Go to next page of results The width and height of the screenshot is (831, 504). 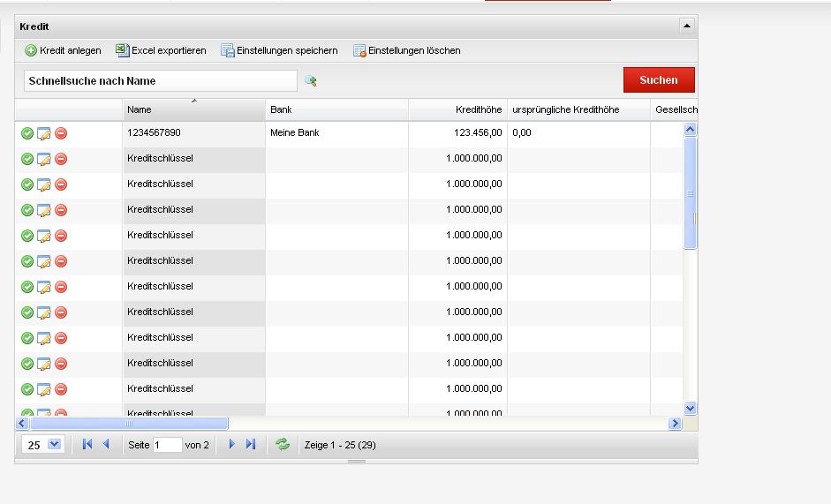coord(232,445)
